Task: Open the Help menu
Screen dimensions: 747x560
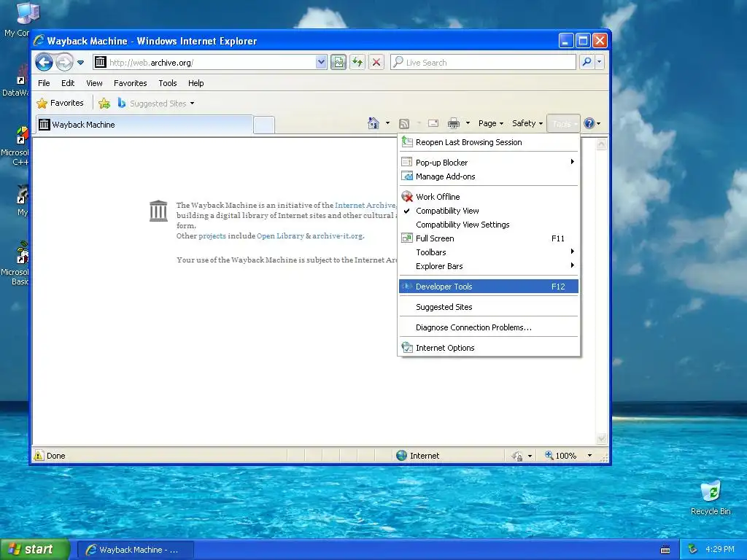Action: point(196,83)
